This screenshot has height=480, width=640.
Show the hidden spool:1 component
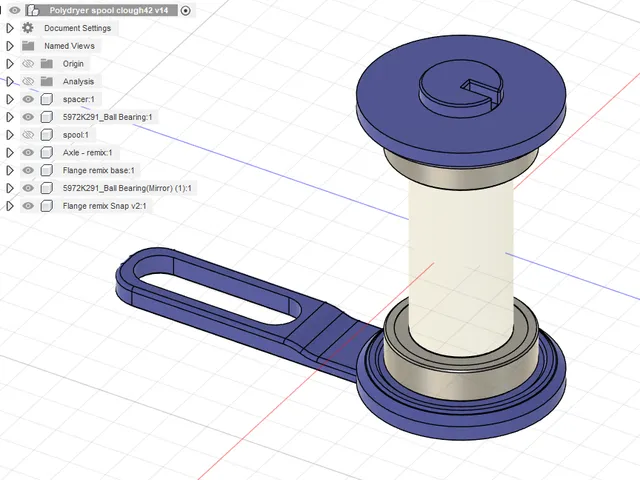pyautogui.click(x=28, y=135)
